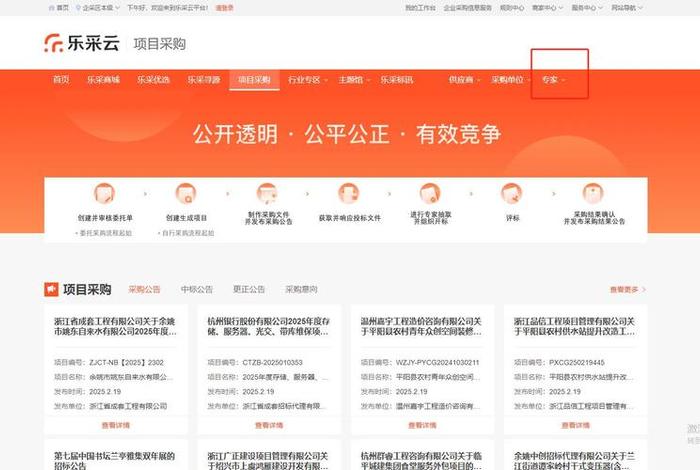Expand the 商家中心 menu in top bar
The width and height of the screenshot is (700, 470).
[x=547, y=8]
